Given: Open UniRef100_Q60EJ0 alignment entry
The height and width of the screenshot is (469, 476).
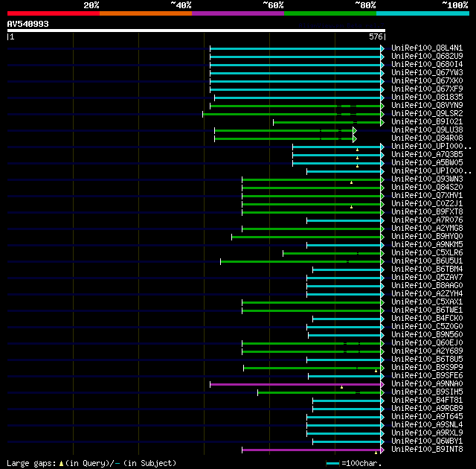Looking at the screenshot, I should click(427, 343).
